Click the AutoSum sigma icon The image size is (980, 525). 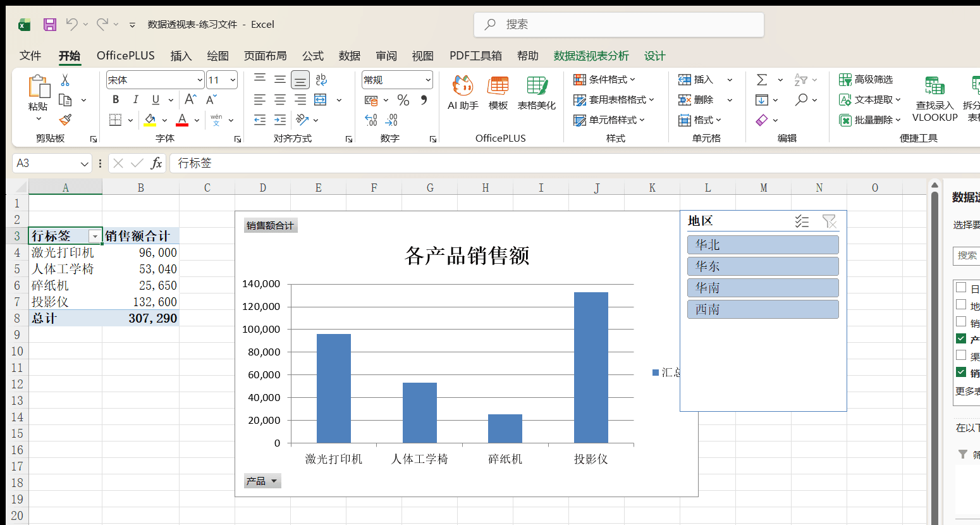tap(762, 80)
